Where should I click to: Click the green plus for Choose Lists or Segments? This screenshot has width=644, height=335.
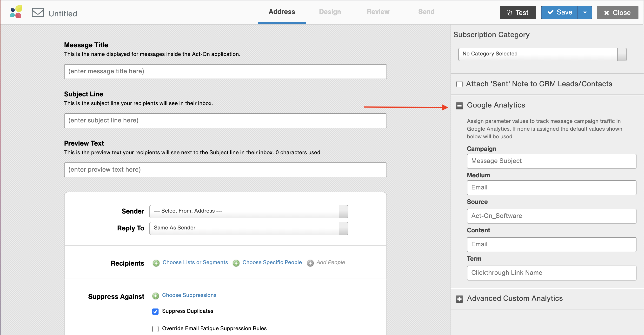point(156,263)
